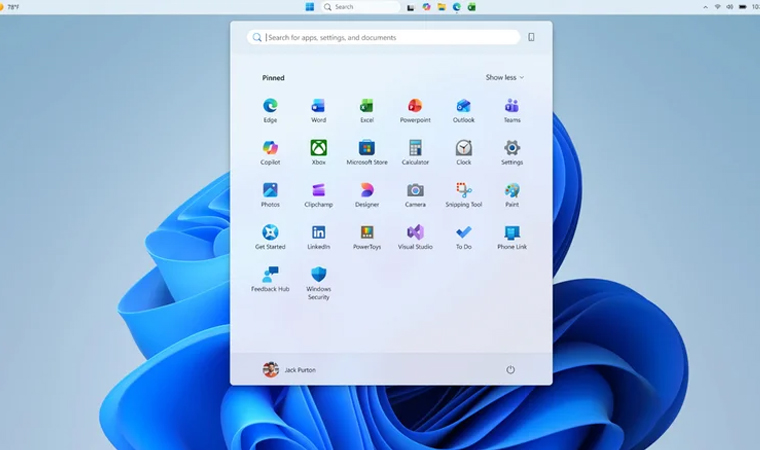Click the Windows Start button in taskbar
Image resolution: width=760 pixels, height=450 pixels.
[x=310, y=7]
